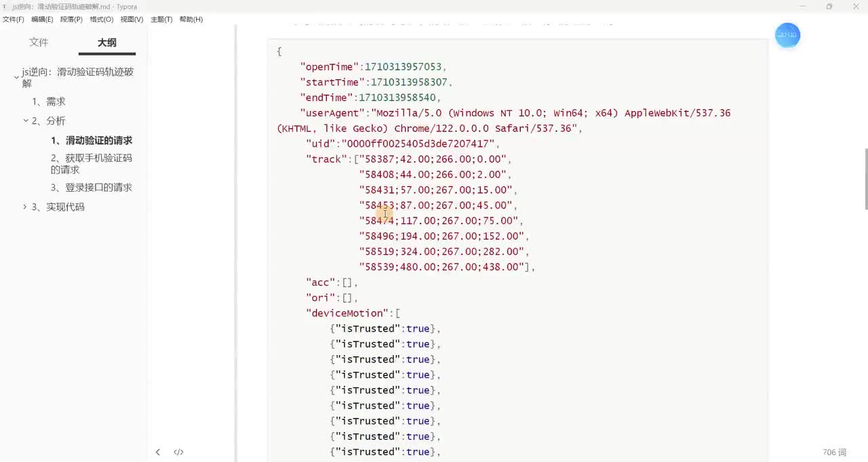Minimize the Typora window

click(803, 7)
